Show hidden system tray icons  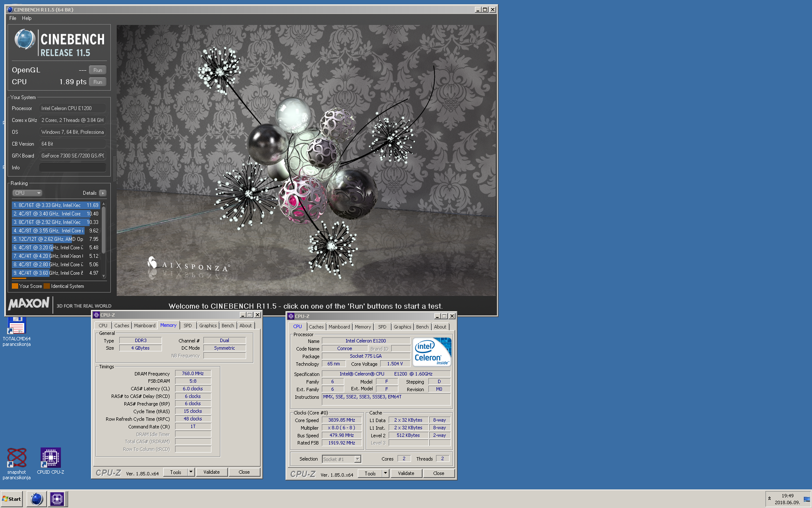click(769, 499)
